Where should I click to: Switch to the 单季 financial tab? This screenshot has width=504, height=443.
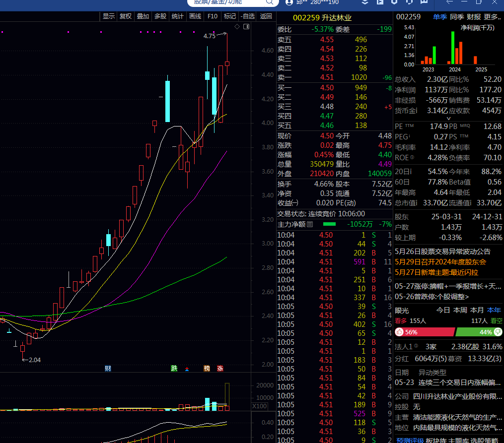click(440, 17)
